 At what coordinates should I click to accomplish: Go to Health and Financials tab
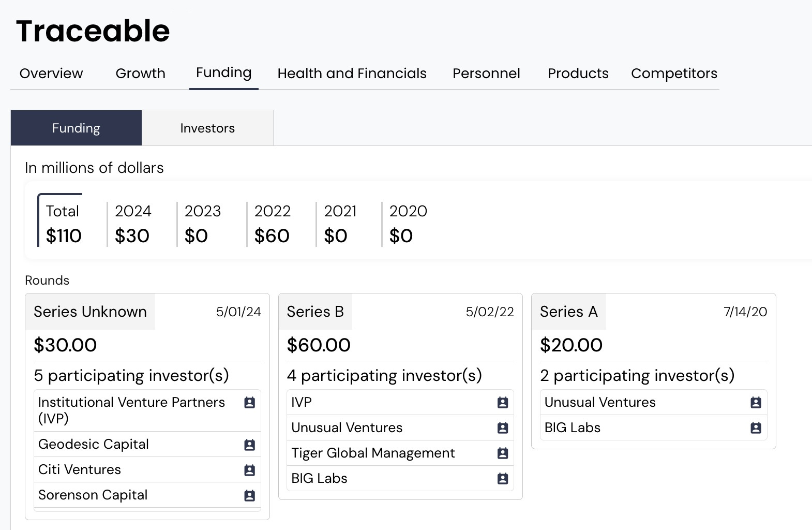click(352, 73)
